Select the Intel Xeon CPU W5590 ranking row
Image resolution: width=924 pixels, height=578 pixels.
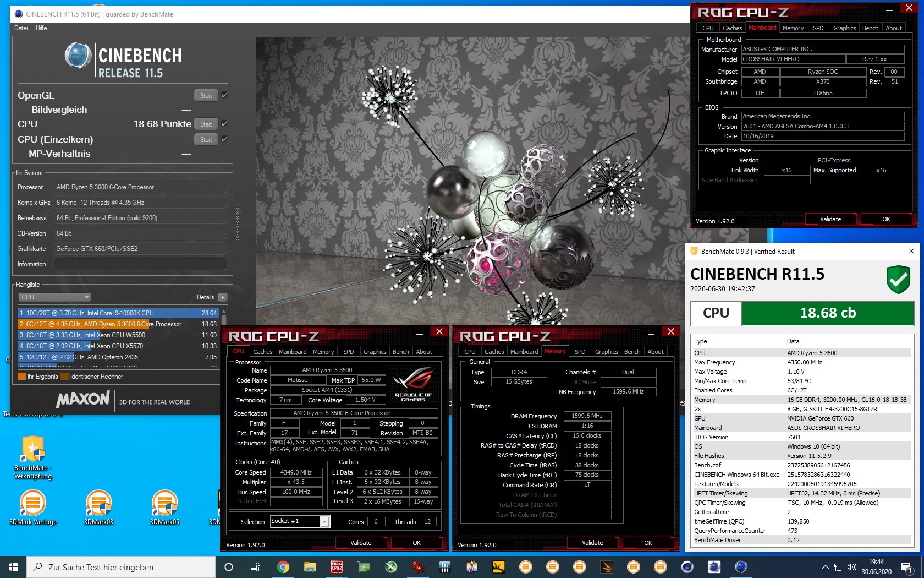(118, 335)
